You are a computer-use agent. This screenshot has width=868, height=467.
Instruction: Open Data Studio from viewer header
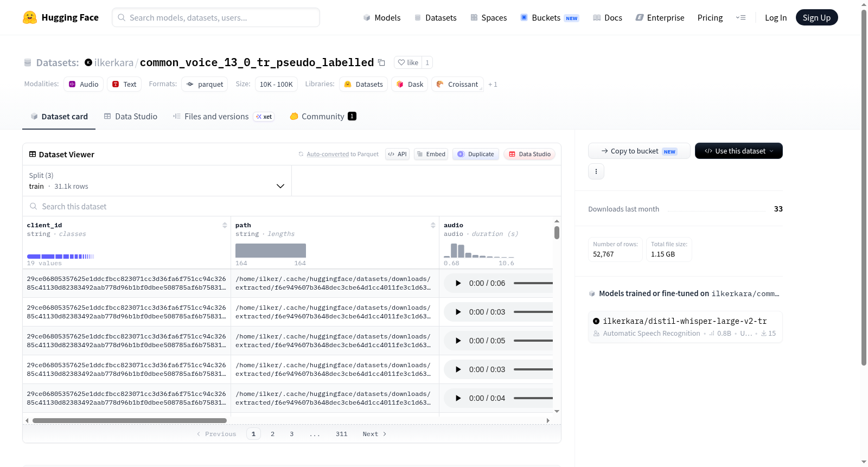tap(529, 154)
